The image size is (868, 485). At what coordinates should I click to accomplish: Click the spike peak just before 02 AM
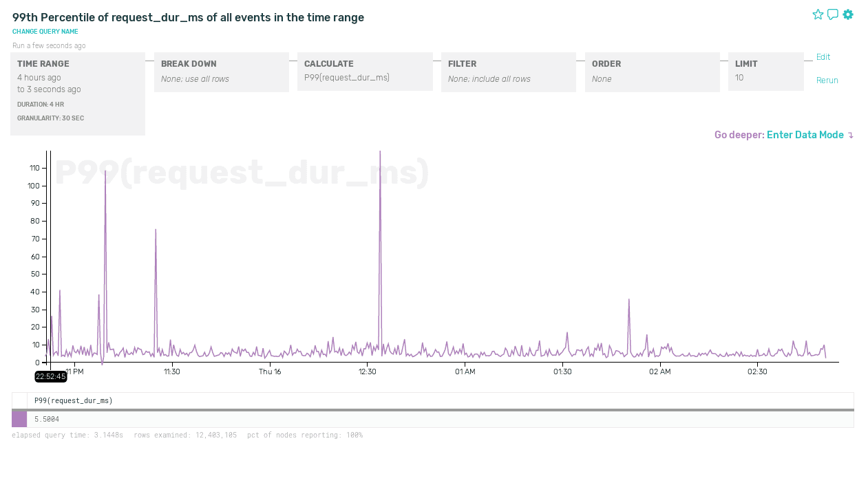tap(628, 300)
